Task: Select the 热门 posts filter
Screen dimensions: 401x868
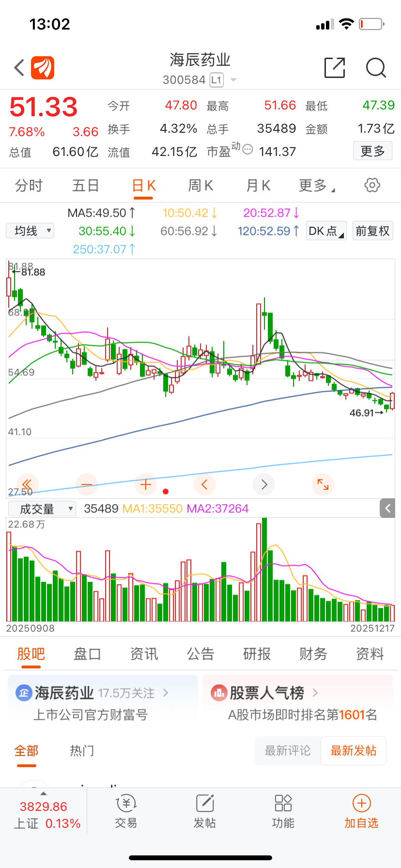Action: click(82, 751)
